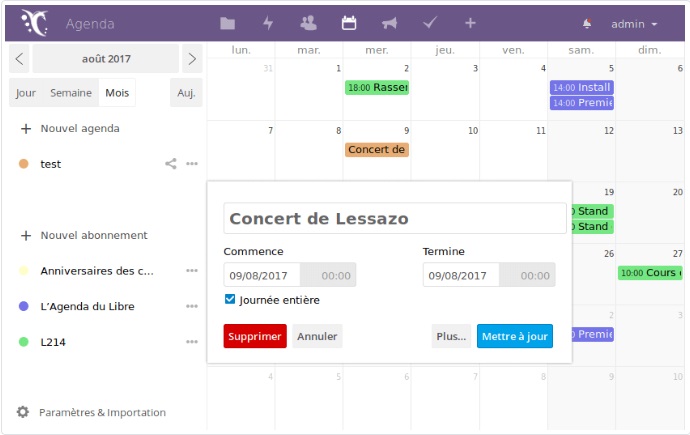Screen dimensions: 690x435
Task: Click the share icon for test calendar
Action: tap(171, 164)
